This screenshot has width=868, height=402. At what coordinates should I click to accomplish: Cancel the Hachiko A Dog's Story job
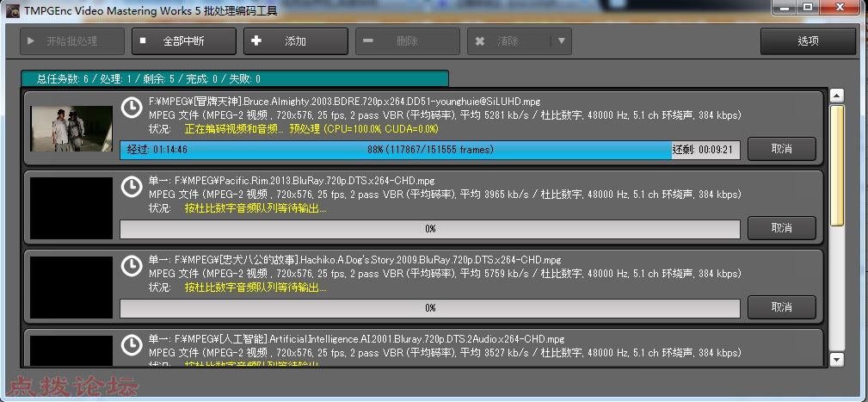click(x=782, y=307)
